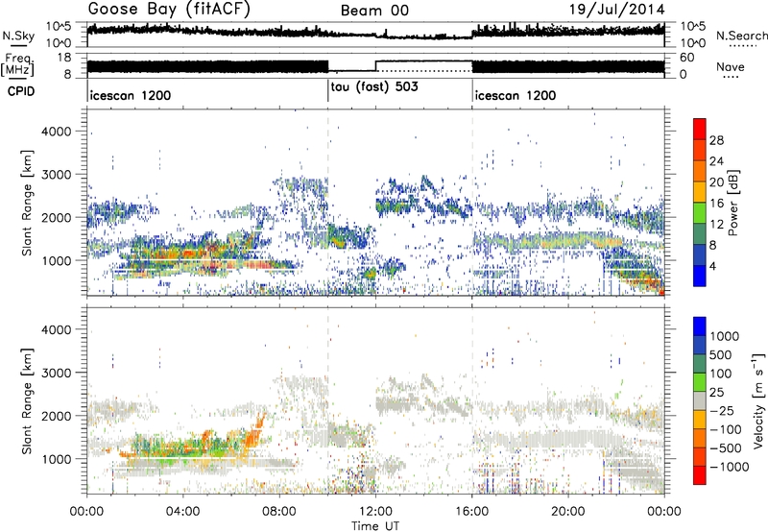Click the '20:00' time axis label
This screenshot has height=532, width=768.
click(568, 512)
